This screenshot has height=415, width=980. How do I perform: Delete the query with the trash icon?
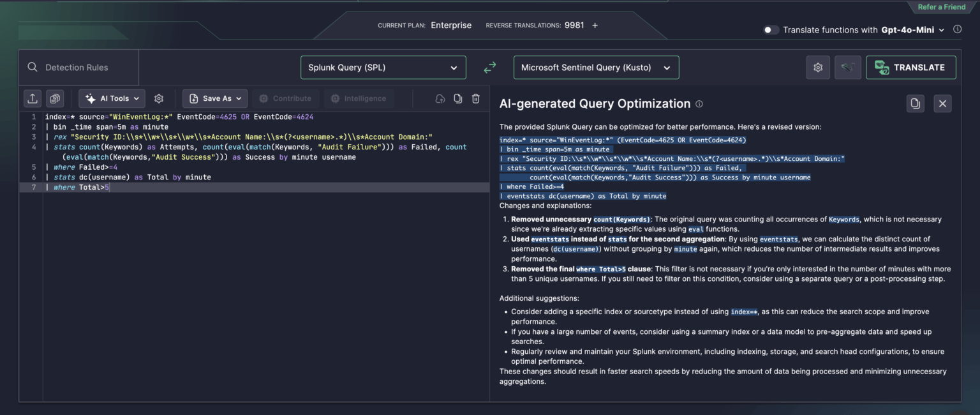[x=475, y=98]
